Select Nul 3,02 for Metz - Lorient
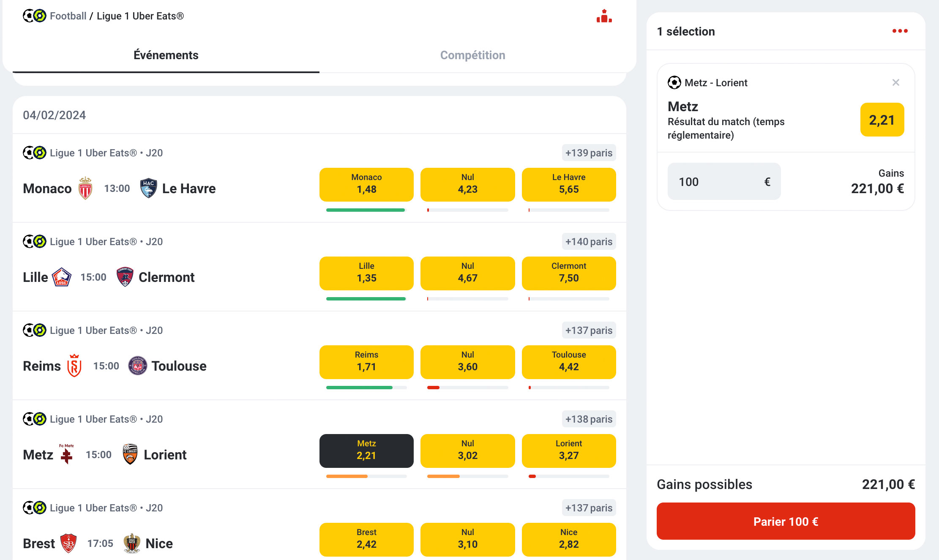The image size is (939, 560). coord(467,451)
